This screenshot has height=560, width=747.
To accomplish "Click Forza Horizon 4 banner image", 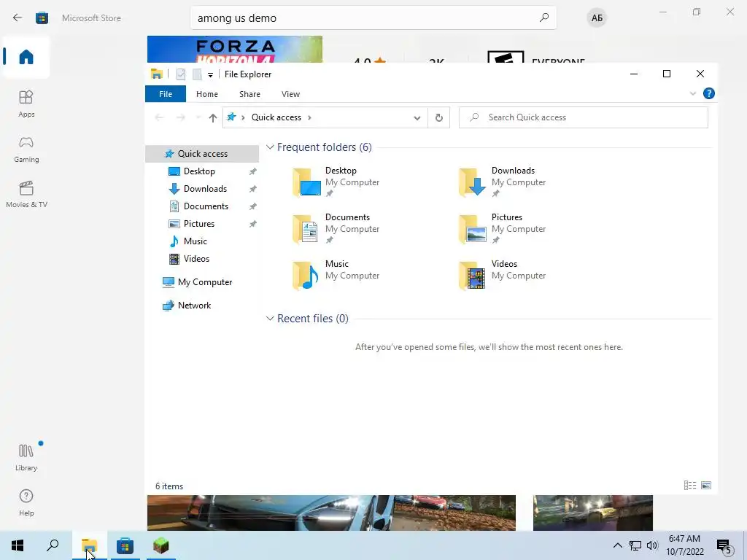I will coord(234,49).
